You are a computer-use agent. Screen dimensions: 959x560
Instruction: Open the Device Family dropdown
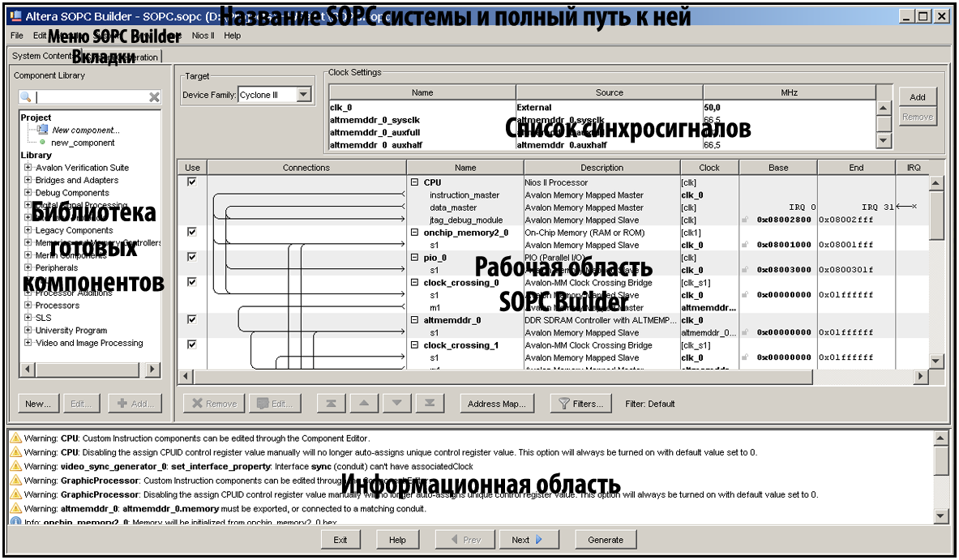point(304,95)
